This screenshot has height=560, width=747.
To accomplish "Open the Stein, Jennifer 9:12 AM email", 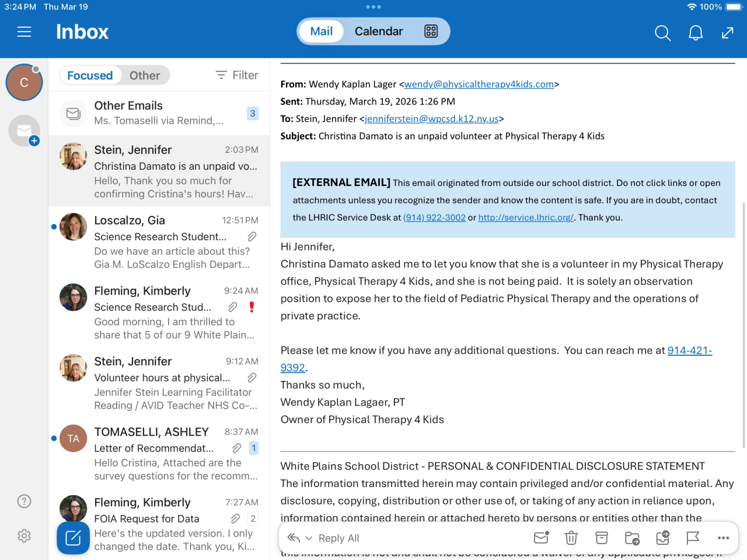I will pos(159,383).
